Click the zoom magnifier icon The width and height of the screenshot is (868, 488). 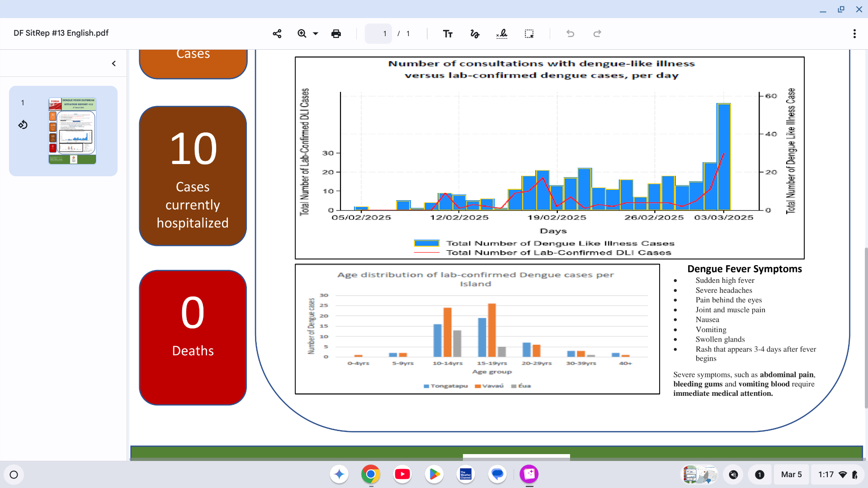coord(302,33)
